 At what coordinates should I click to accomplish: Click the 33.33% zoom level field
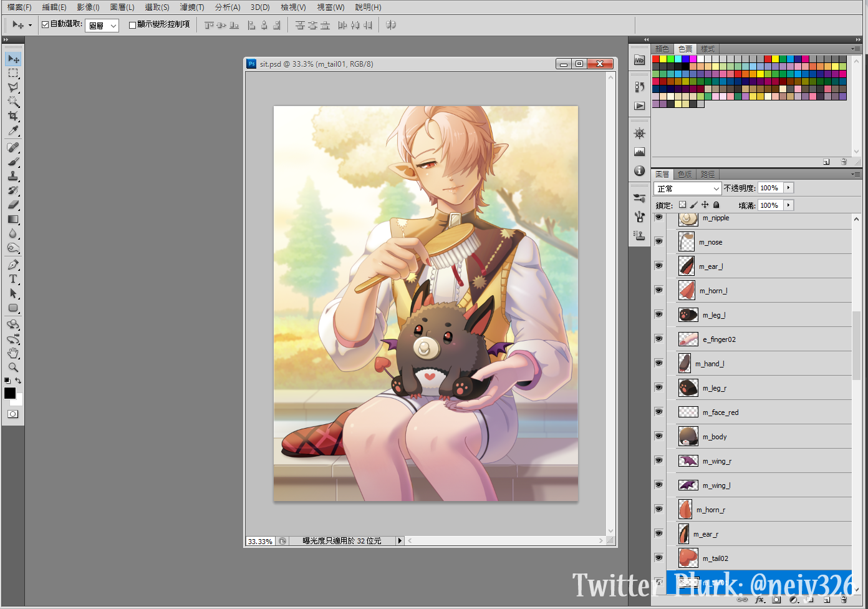tap(260, 541)
